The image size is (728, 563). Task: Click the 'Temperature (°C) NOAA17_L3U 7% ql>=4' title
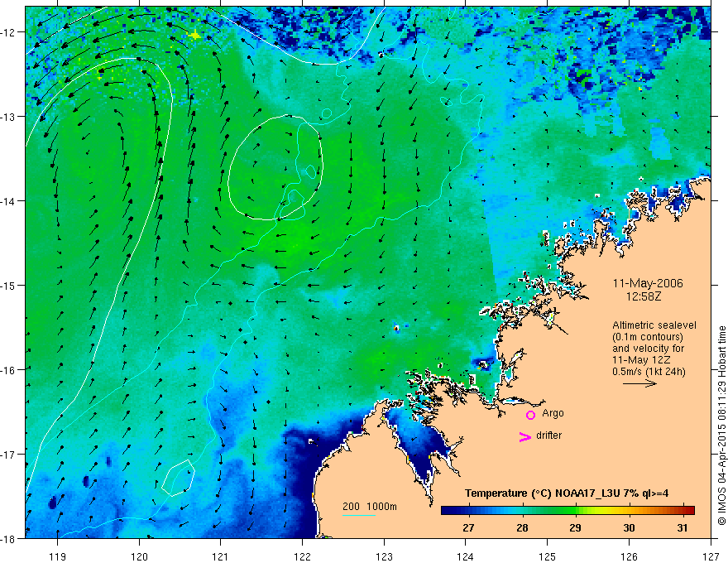567,493
